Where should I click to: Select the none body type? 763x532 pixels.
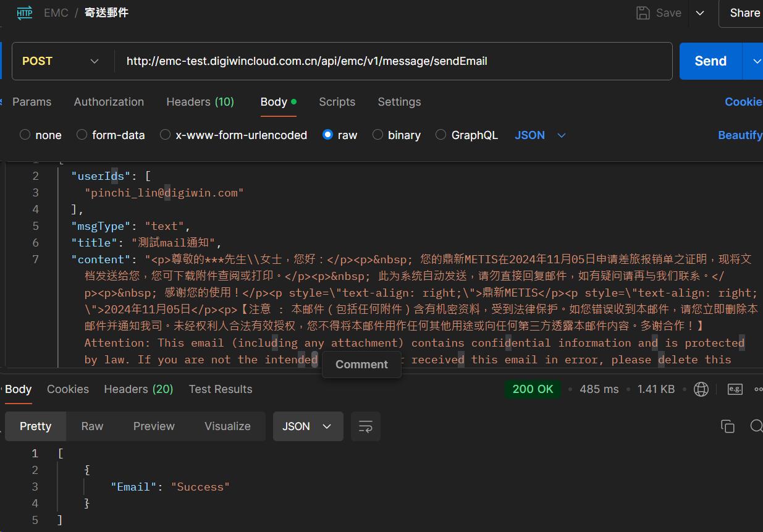pyautogui.click(x=41, y=135)
